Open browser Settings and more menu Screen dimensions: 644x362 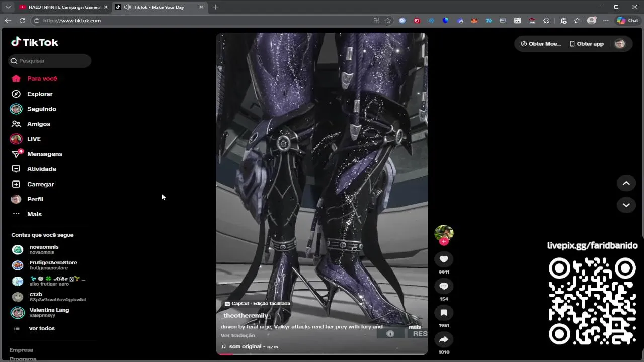tap(606, 21)
